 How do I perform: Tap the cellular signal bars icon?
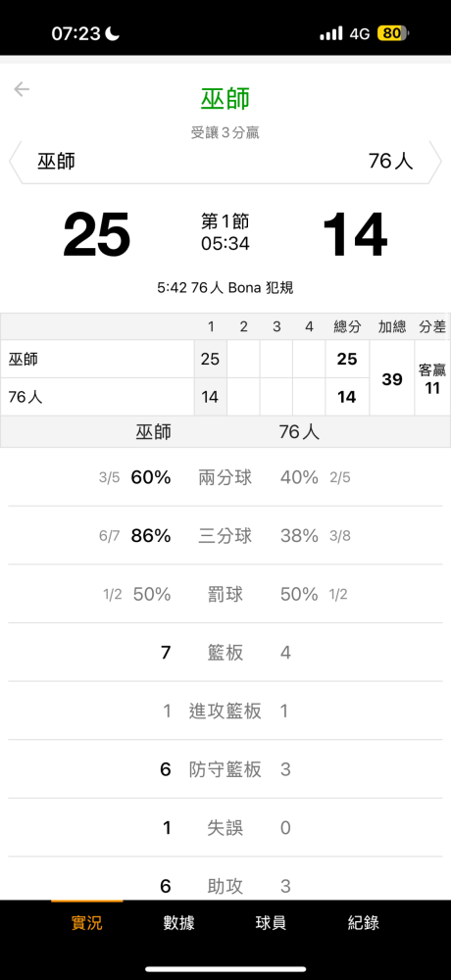[331, 33]
